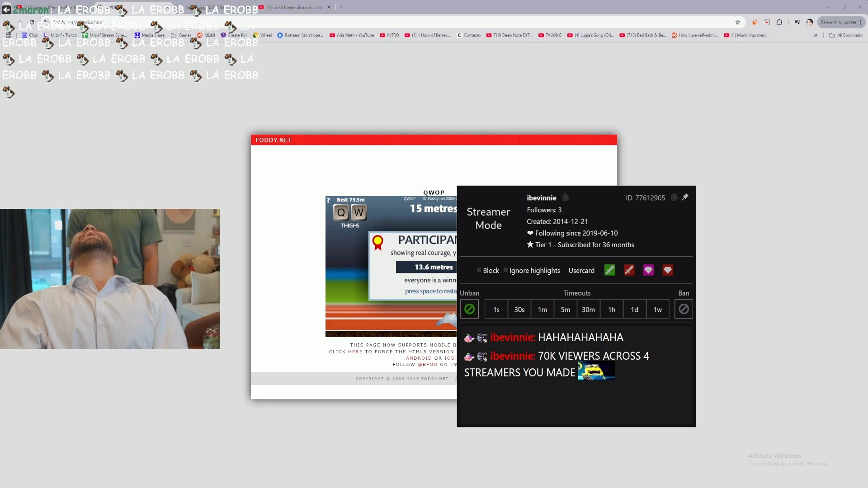
Task: Click Streamer Mode avatar placeholder
Action: (488, 219)
